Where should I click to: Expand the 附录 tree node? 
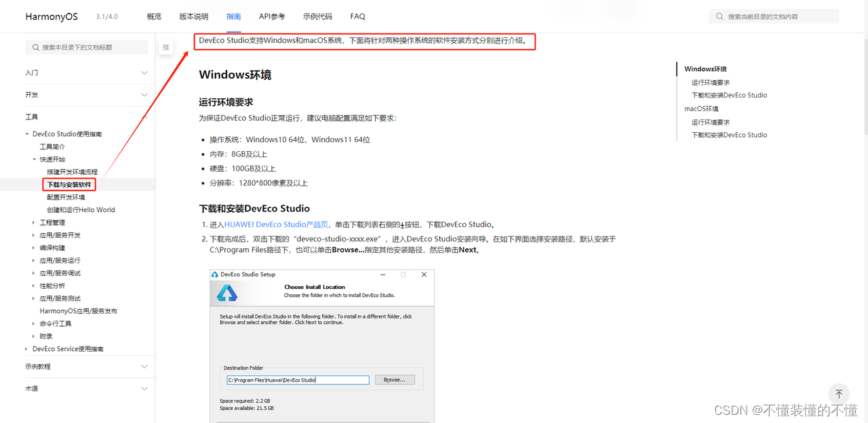pyautogui.click(x=35, y=336)
